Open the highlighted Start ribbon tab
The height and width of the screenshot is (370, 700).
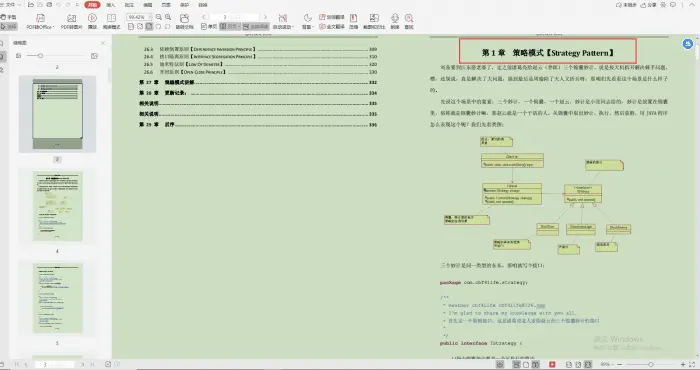point(92,5)
